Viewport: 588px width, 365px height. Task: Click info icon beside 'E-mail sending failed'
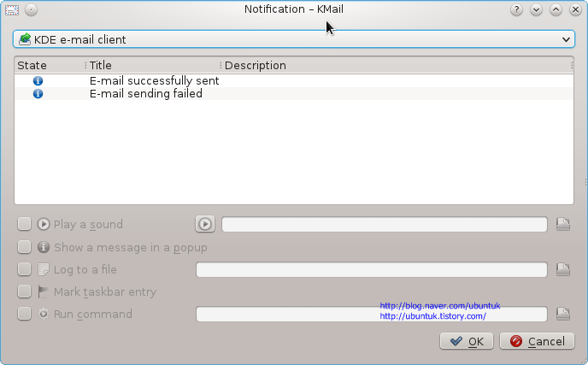(x=38, y=93)
